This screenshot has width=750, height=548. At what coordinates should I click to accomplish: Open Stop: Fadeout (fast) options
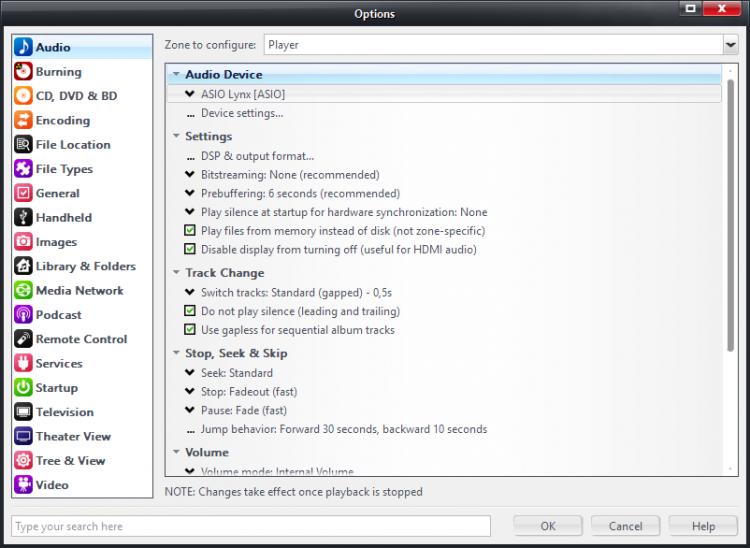coord(190,391)
